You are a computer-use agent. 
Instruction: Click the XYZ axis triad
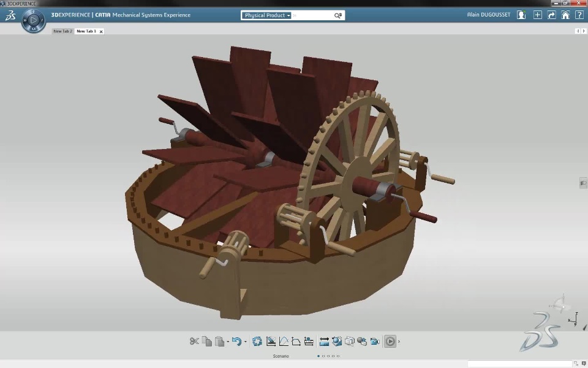574,319
